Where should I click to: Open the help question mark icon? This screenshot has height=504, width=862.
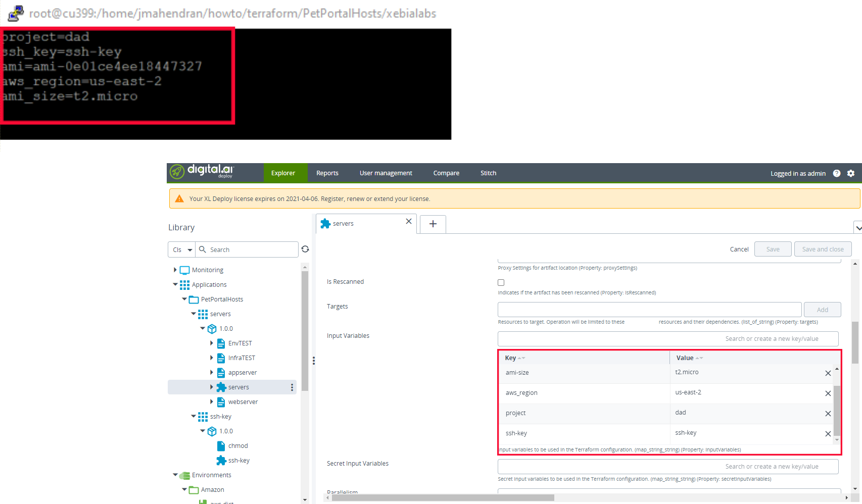pos(837,173)
